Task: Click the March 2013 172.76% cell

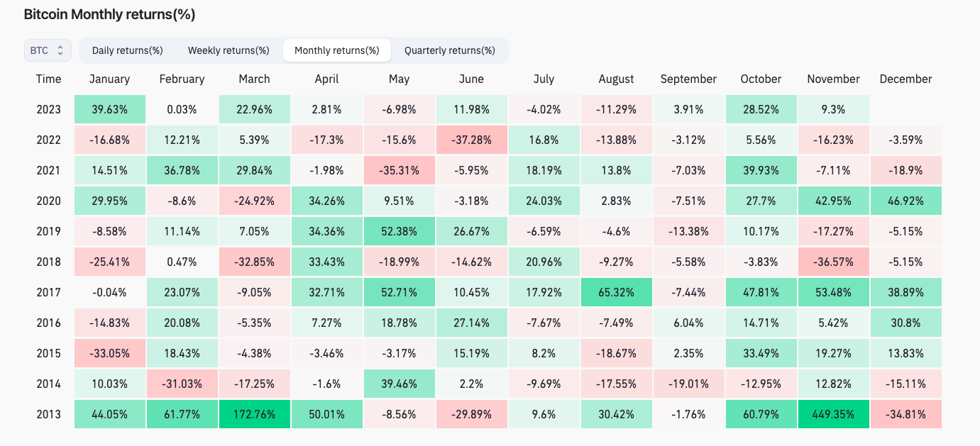Action: 255,414
